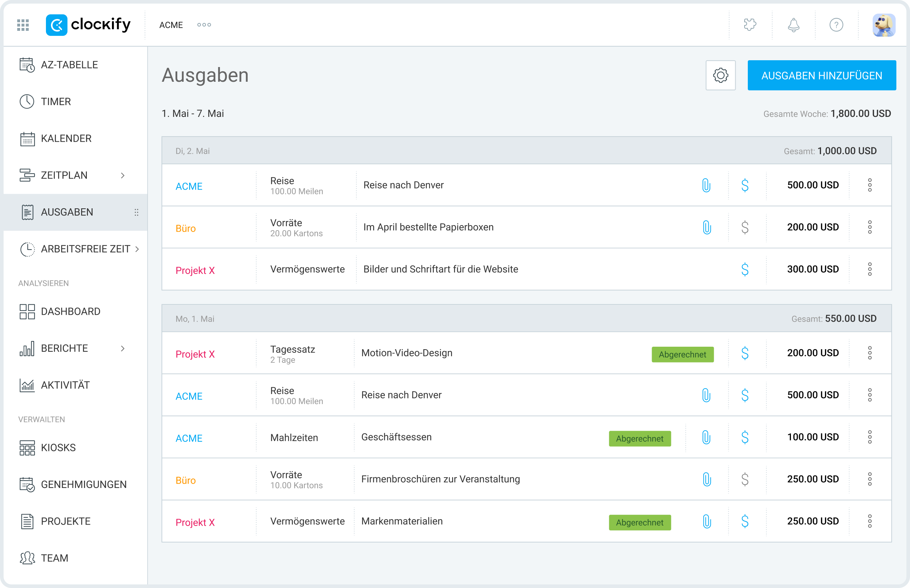Image resolution: width=910 pixels, height=588 pixels.
Task: Open the apps grid icon top left
Action: [23, 25]
